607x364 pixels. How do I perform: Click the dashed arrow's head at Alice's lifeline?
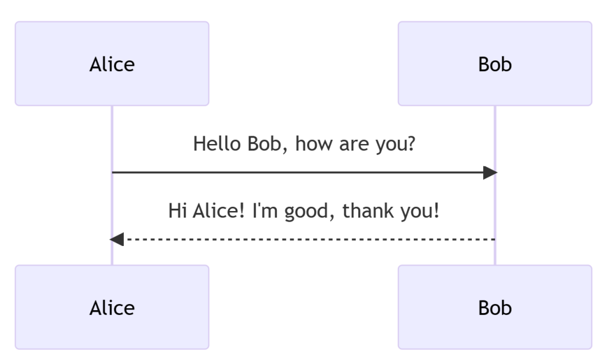click(x=117, y=240)
